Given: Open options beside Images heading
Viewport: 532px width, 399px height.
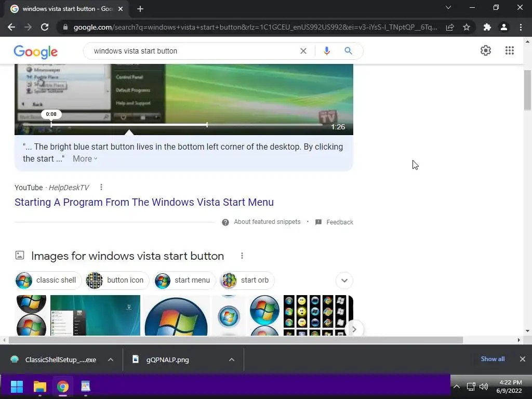Looking at the screenshot, I should tap(242, 256).
